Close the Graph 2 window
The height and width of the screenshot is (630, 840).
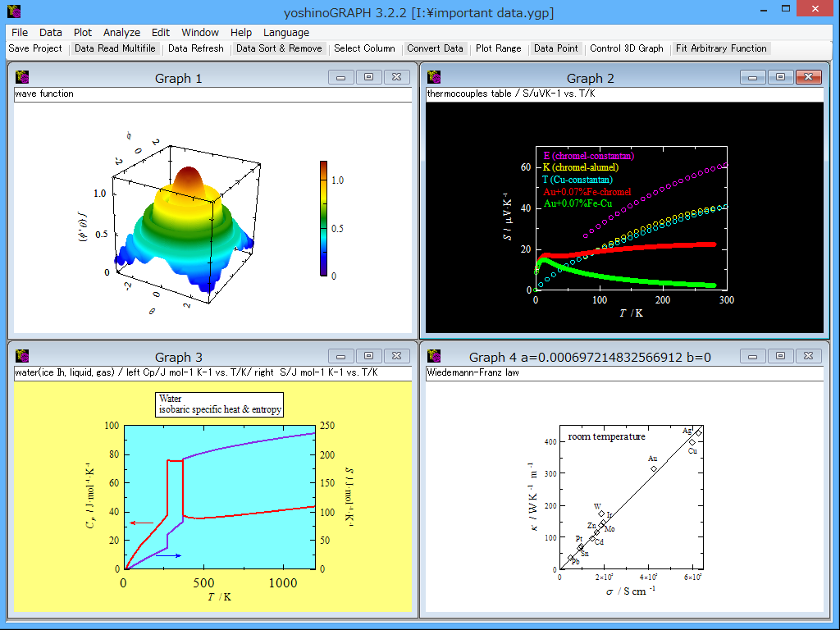click(808, 77)
